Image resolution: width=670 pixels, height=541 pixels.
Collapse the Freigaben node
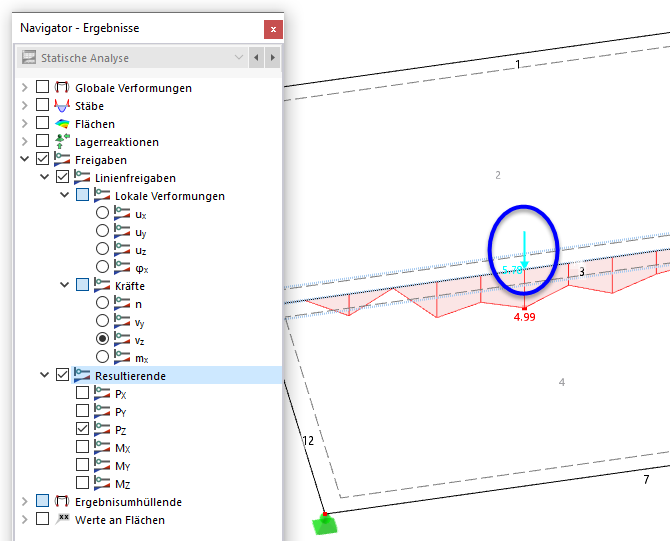pos(25,159)
